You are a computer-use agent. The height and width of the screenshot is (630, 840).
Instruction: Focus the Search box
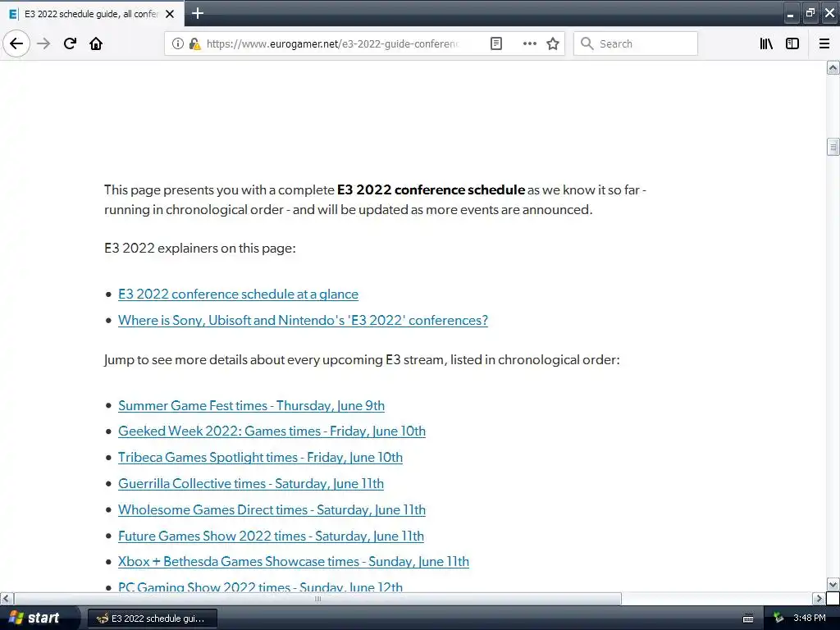636,43
